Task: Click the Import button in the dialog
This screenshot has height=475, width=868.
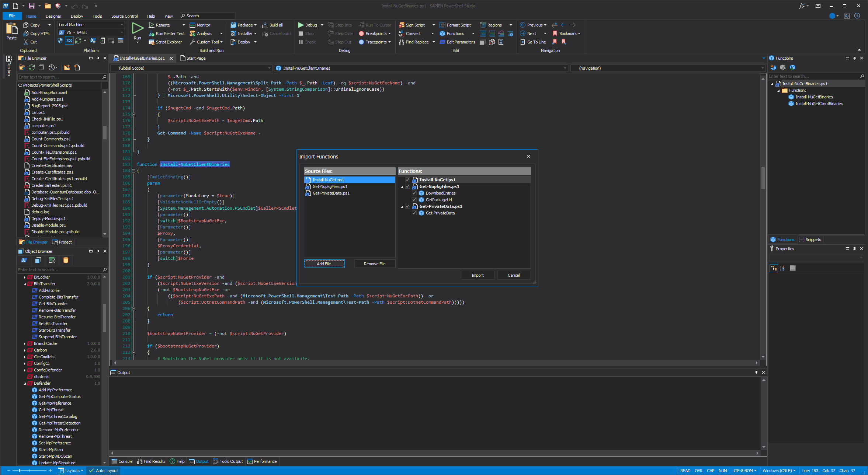Action: pyautogui.click(x=478, y=275)
